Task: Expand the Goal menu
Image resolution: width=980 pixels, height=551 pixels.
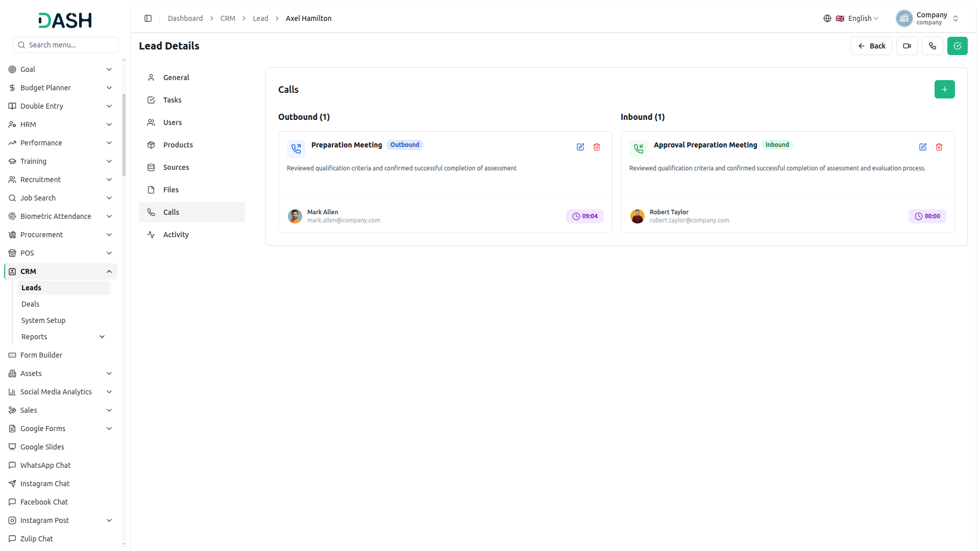Action: (x=109, y=69)
